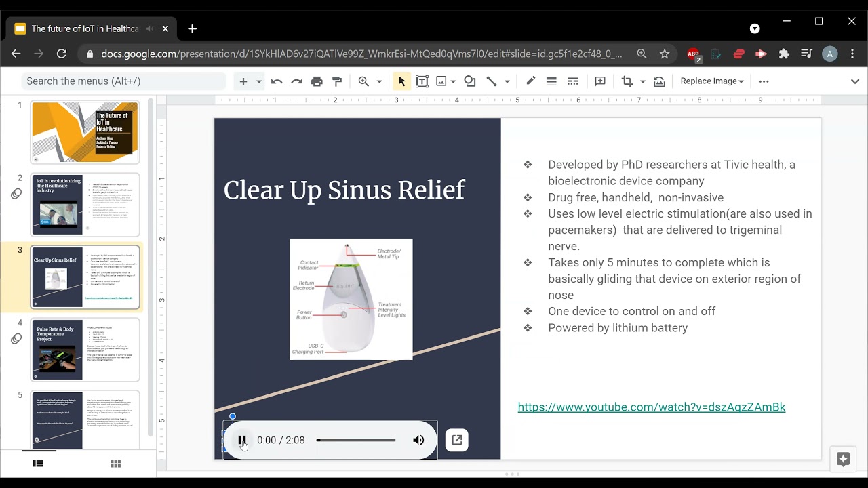This screenshot has height=488, width=868.
Task: Click the Zoom magnifier tool in toolbar
Action: (x=363, y=81)
